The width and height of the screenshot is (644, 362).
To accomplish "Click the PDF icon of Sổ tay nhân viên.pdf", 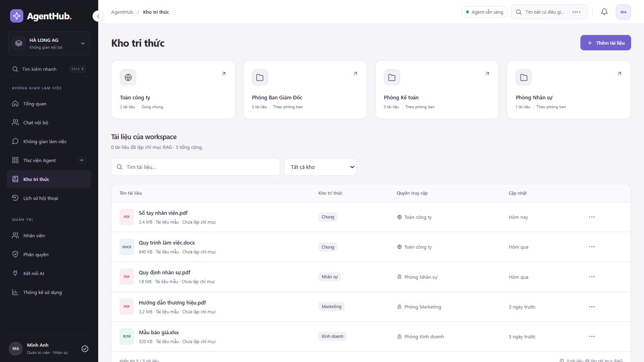I will click(x=127, y=217).
